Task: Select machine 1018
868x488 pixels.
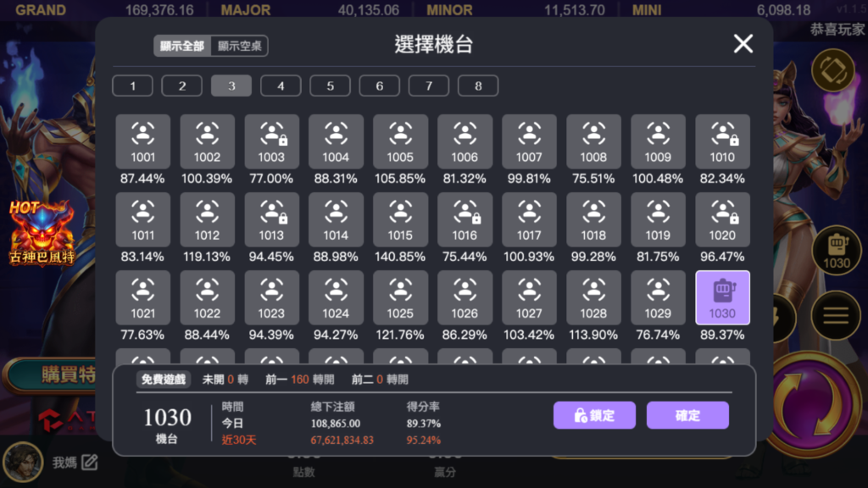Action: point(593,219)
